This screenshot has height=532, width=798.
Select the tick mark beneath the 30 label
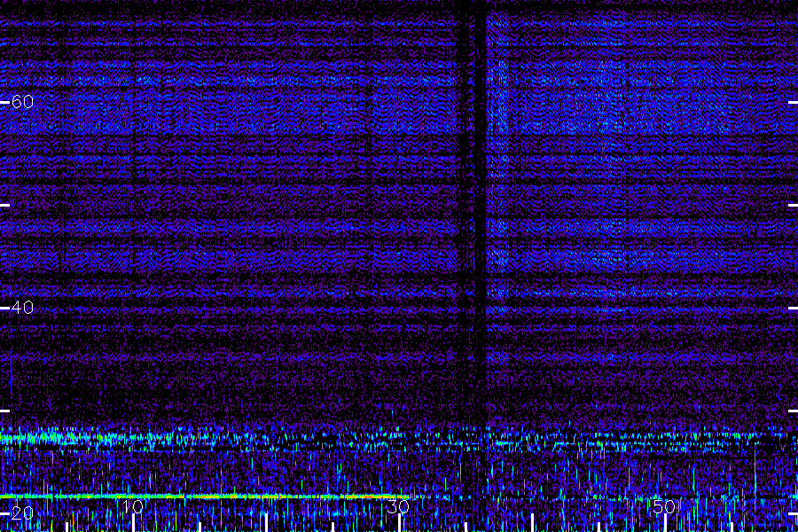coord(399,523)
